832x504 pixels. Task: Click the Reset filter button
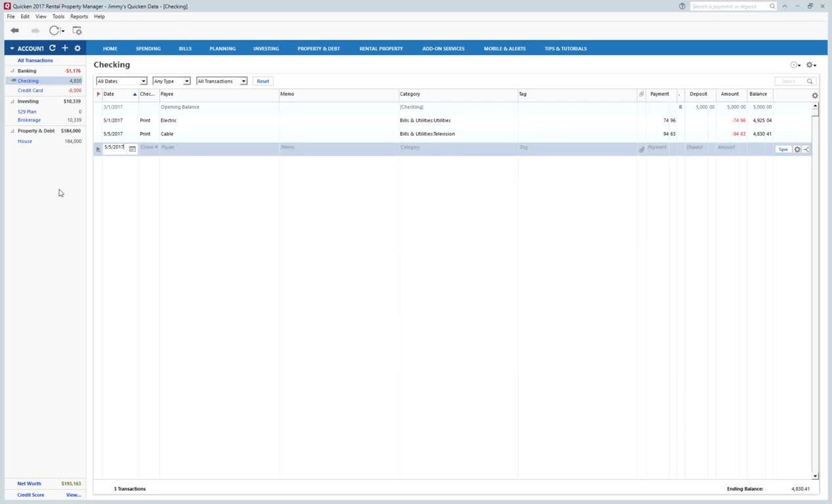tap(263, 81)
